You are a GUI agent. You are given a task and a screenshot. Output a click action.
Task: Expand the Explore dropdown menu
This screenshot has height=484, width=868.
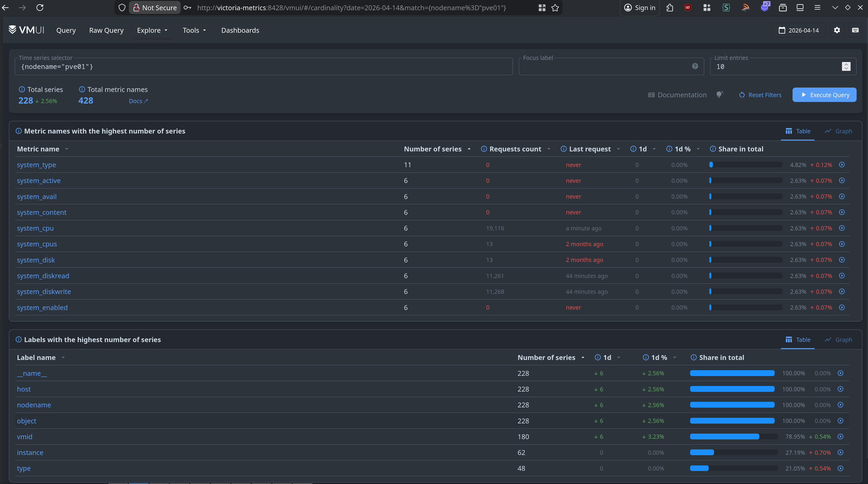152,30
